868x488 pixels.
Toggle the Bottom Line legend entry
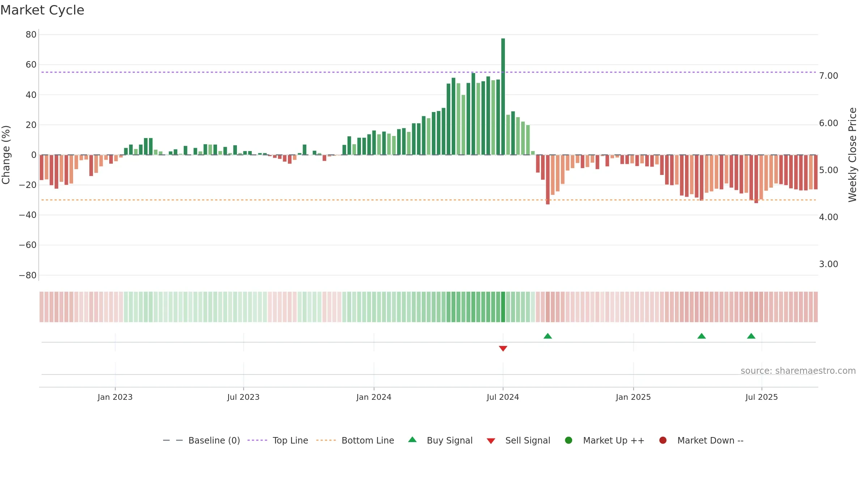tap(355, 440)
